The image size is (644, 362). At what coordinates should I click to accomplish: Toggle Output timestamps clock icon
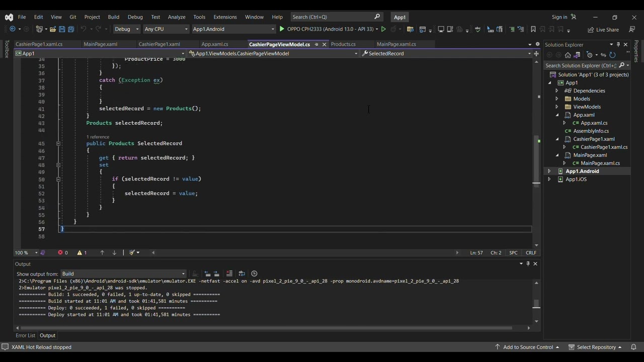[254, 274]
